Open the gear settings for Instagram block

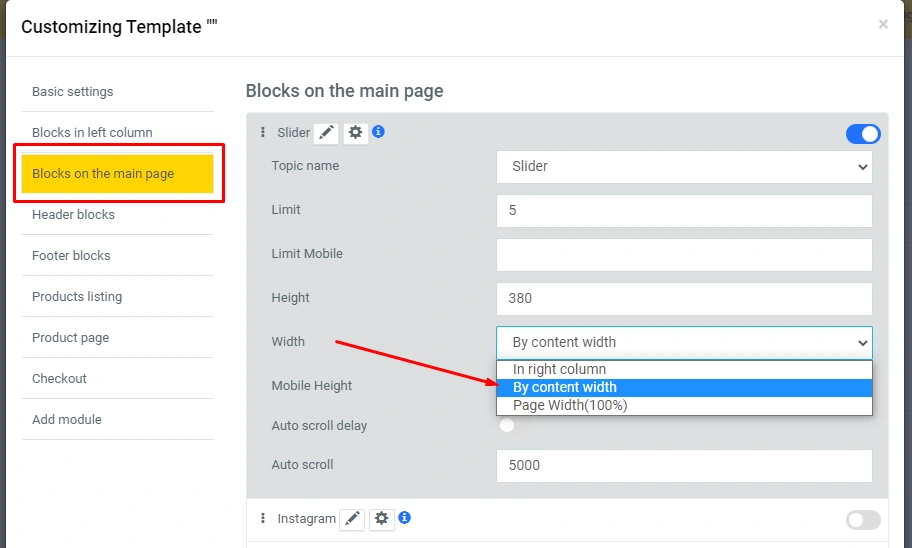tap(381, 519)
